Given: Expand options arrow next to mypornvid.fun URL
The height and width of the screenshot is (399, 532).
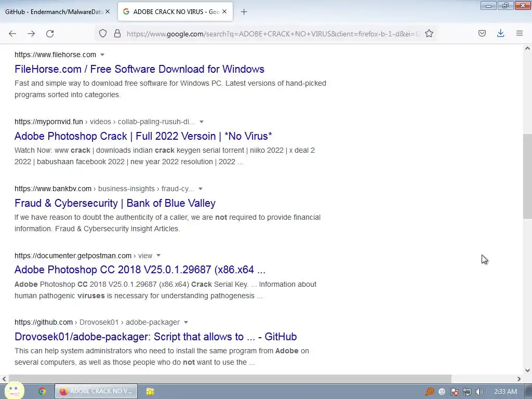Looking at the screenshot, I should coord(202,122).
